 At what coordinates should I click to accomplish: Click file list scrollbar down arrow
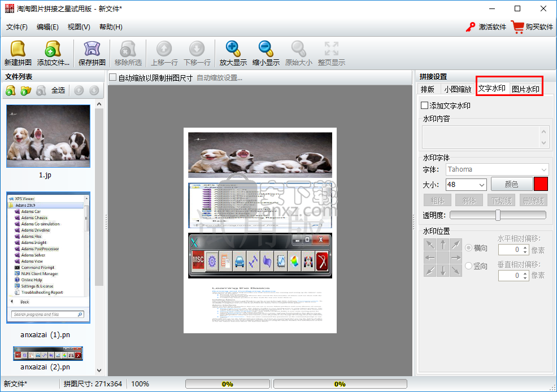point(99,371)
